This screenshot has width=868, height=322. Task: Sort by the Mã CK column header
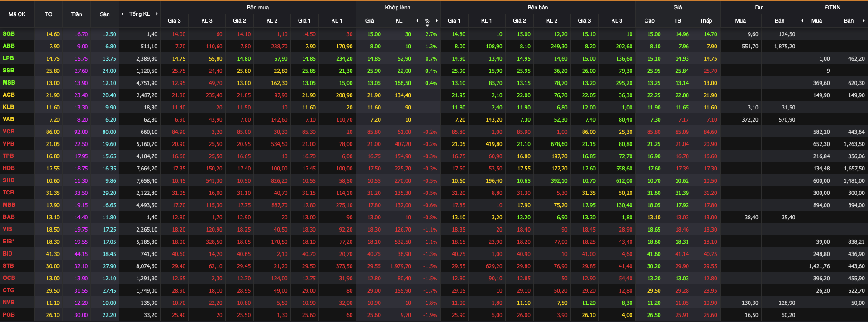[17, 14]
